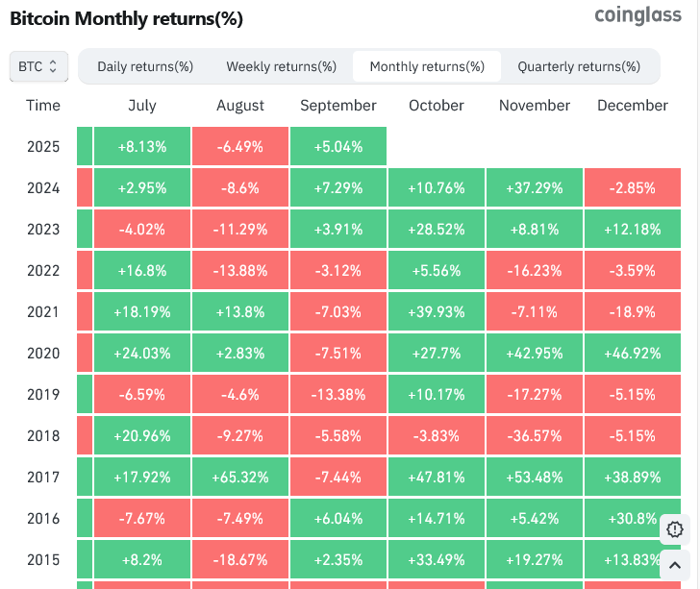Click the 2023 row label
The height and width of the screenshot is (589, 700).
43,229
